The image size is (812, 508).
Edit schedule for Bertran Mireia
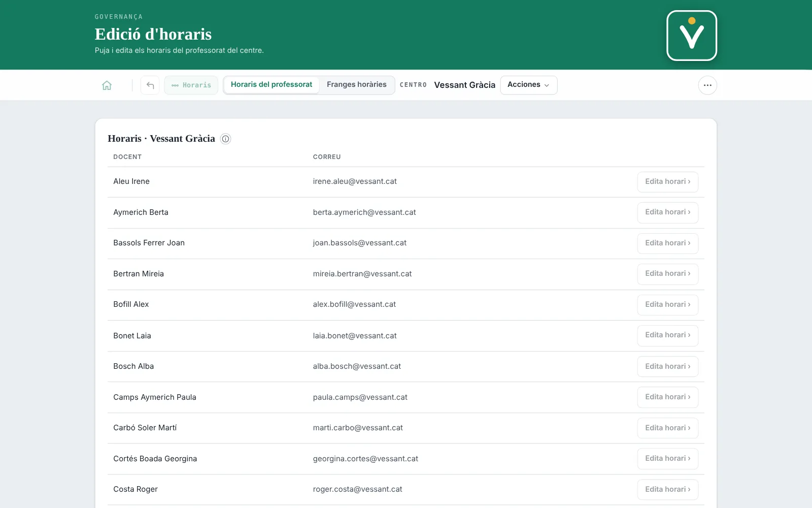[x=668, y=274]
